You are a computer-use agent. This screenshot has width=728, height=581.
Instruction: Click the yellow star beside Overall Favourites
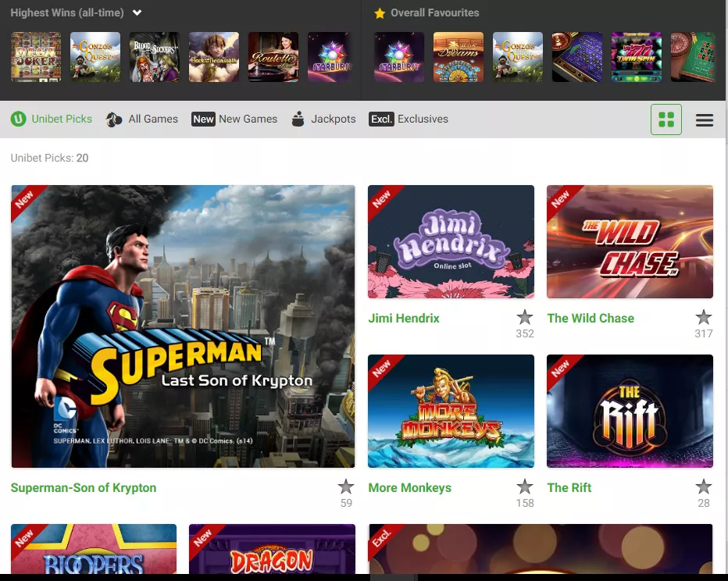[380, 12]
